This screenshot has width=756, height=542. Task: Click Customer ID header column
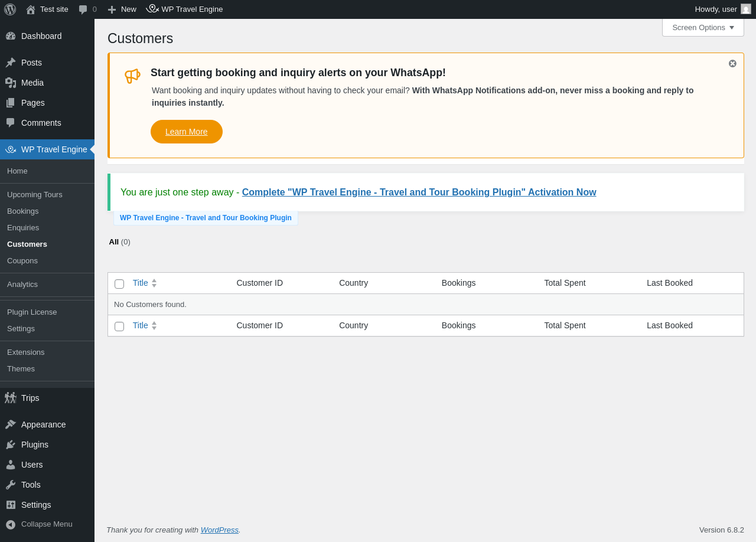(260, 283)
